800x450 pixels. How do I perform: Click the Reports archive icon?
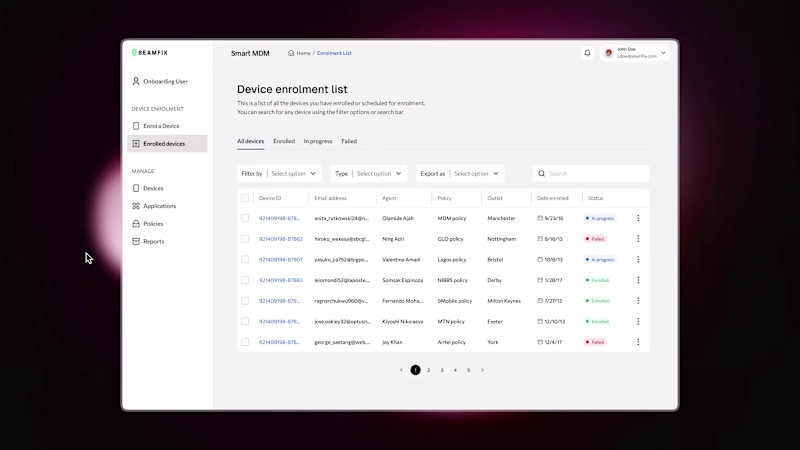click(x=136, y=241)
